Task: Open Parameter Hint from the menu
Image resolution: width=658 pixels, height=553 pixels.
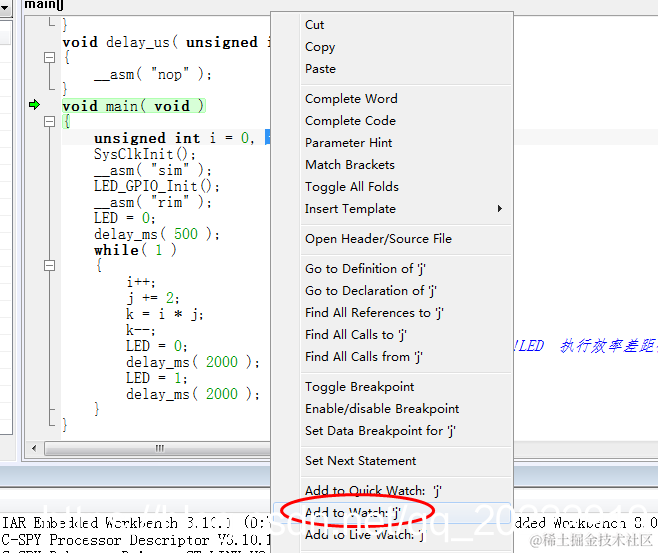Action: [x=348, y=143]
